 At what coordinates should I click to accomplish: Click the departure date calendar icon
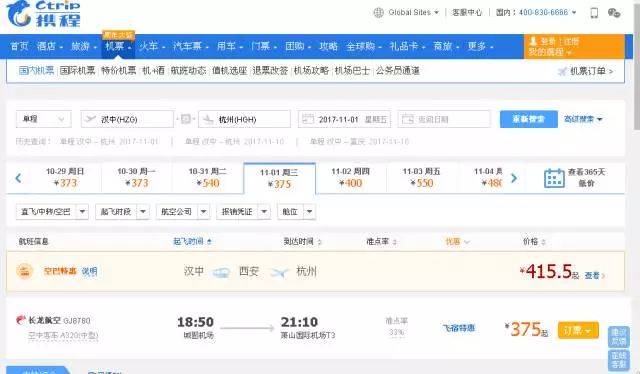(307, 119)
